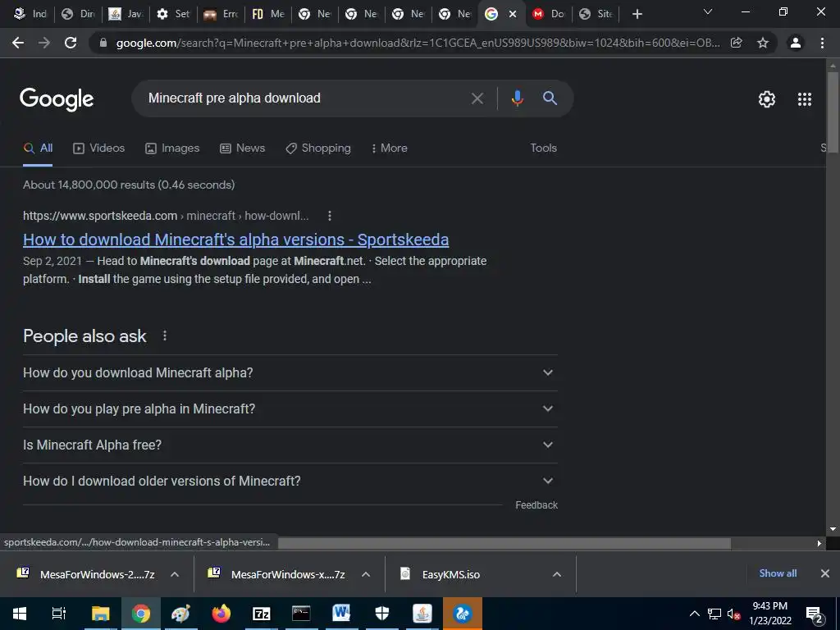
Task: Click sportskeeda.com result URL breadcrumb
Action: tap(166, 216)
